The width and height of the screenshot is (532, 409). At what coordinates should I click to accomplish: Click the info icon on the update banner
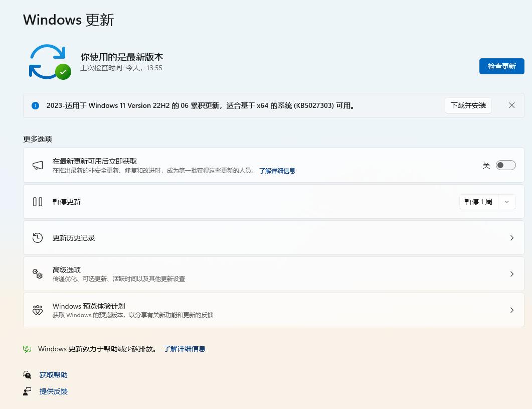tap(35, 105)
